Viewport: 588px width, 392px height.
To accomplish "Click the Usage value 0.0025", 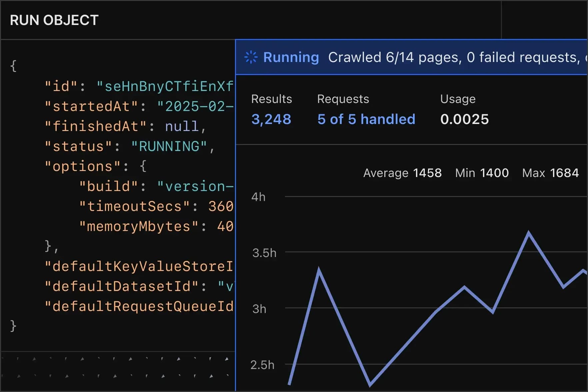I will pos(464,119).
